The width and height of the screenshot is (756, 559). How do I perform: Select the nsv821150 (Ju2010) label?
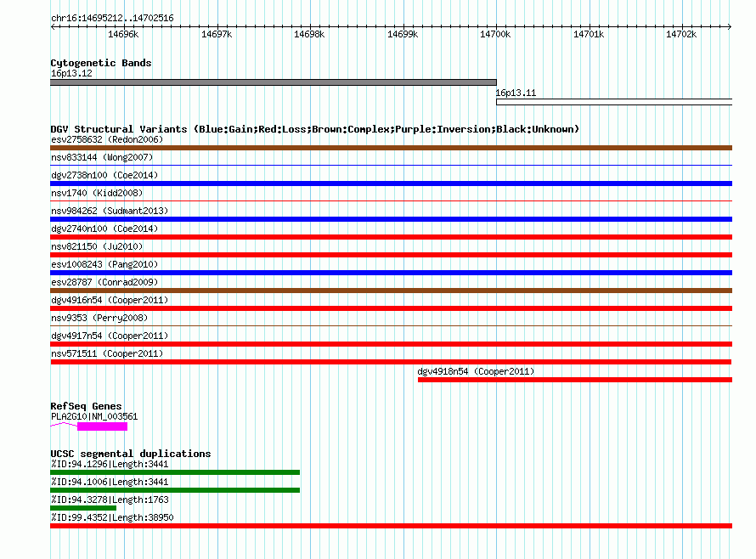tap(97, 246)
